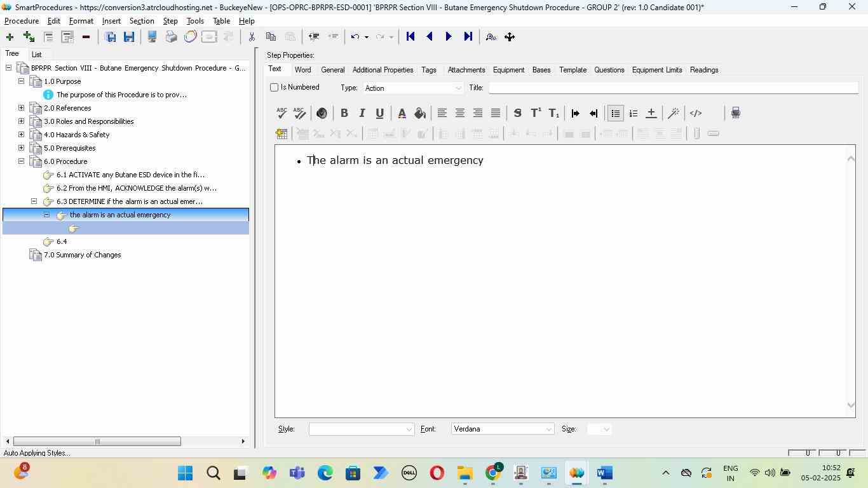Click the printer icon in main toolbar
This screenshot has width=868, height=488.
(x=171, y=37)
